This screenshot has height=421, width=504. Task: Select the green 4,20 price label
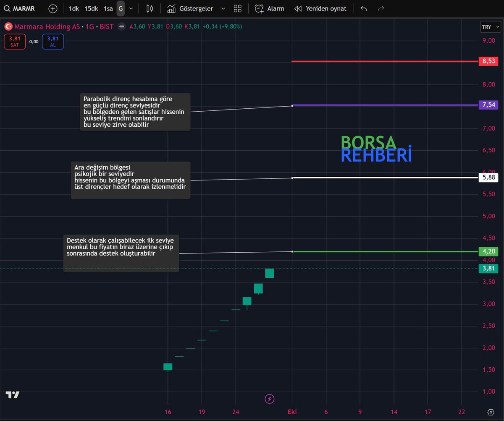click(x=488, y=251)
